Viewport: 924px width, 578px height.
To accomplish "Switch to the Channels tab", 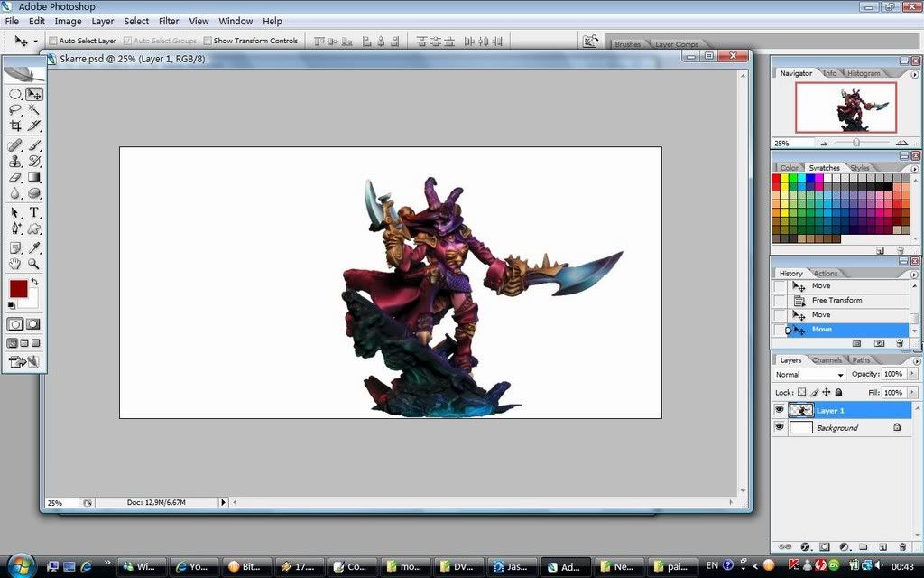I will [827, 359].
